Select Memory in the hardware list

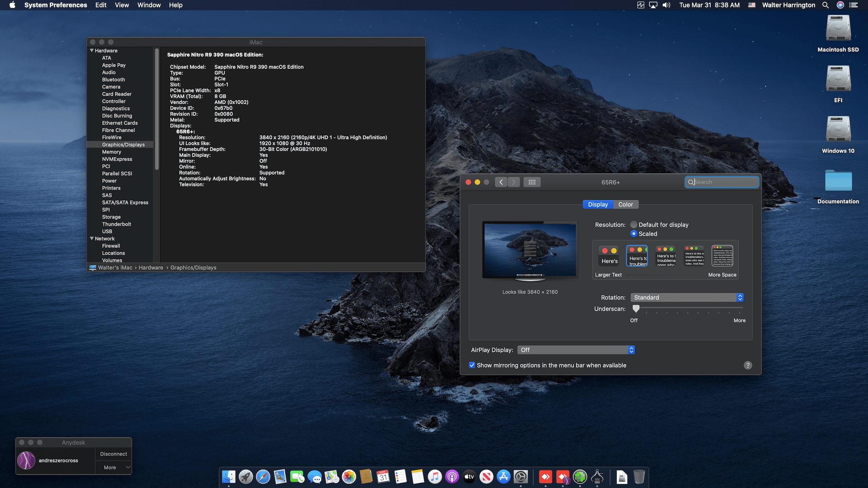click(x=112, y=152)
